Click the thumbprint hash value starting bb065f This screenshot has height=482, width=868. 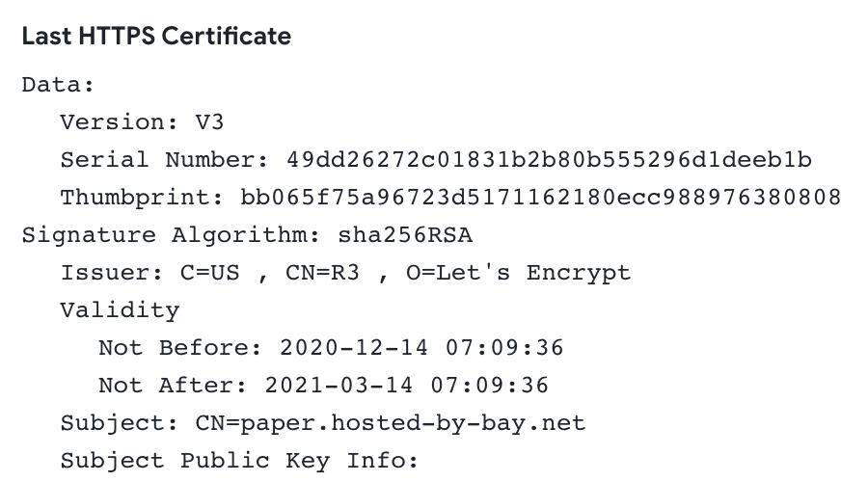[540, 198]
